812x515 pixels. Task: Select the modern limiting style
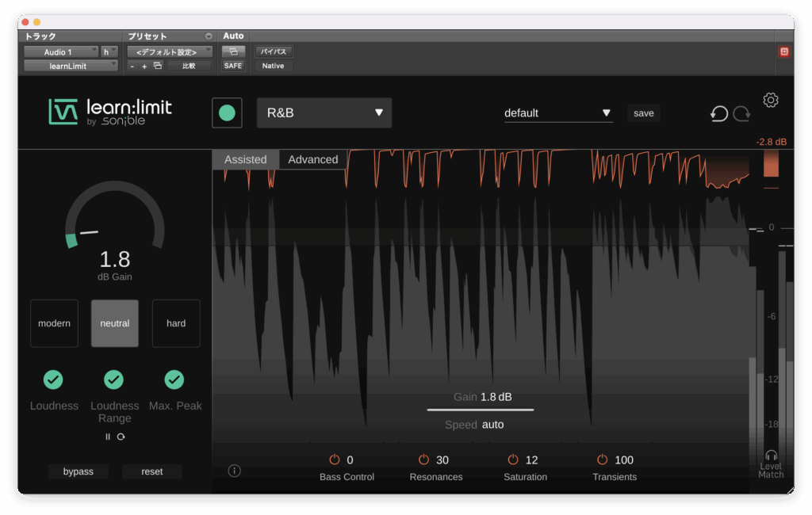(55, 323)
